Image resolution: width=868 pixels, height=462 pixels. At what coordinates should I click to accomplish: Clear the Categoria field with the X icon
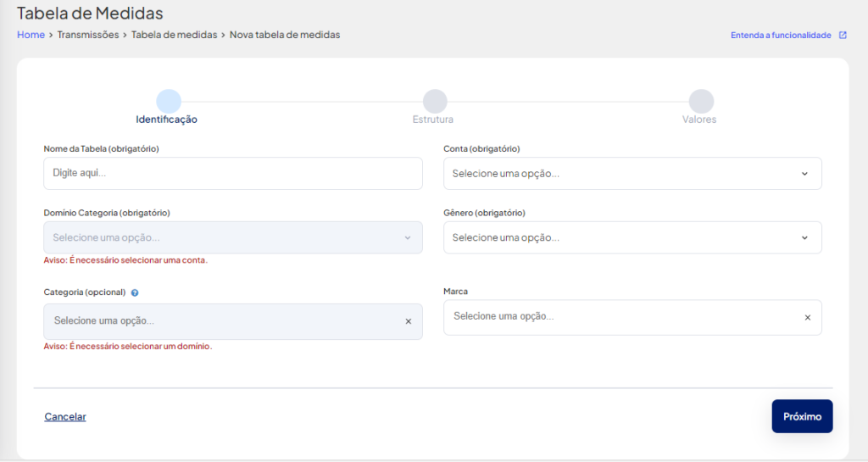(409, 321)
